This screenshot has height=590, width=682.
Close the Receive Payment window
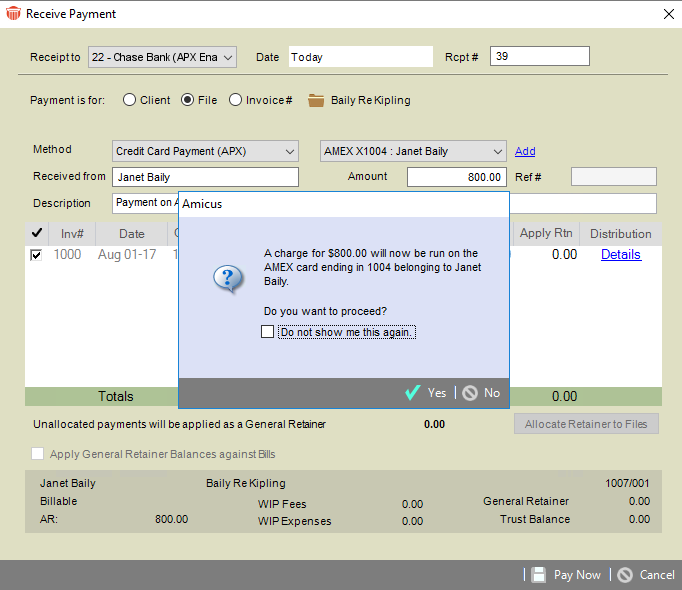669,14
